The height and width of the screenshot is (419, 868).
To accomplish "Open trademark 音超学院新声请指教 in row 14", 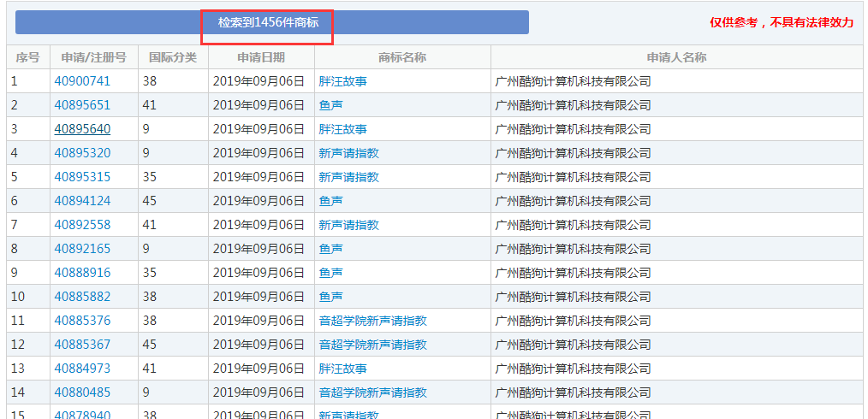I will pyautogui.click(x=373, y=392).
